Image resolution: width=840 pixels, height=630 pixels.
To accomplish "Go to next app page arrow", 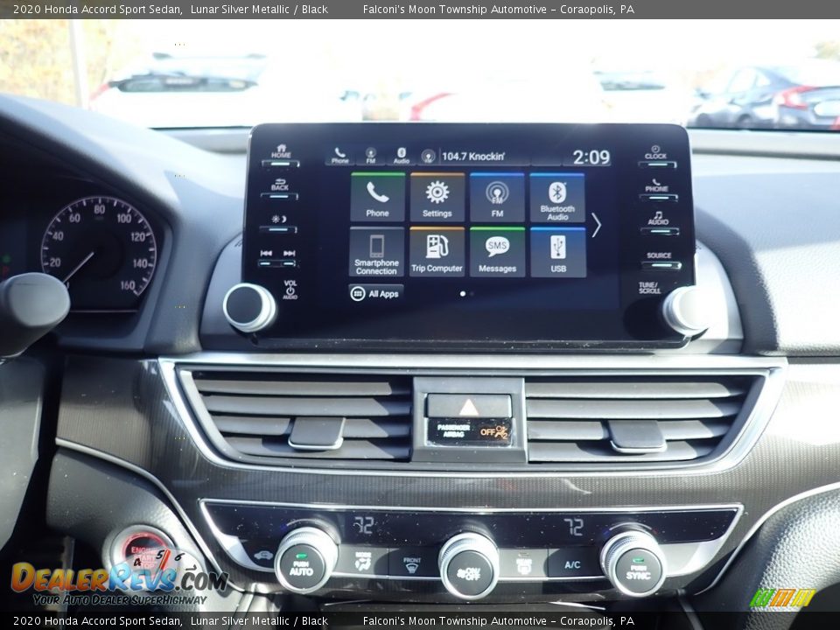I will (x=596, y=225).
